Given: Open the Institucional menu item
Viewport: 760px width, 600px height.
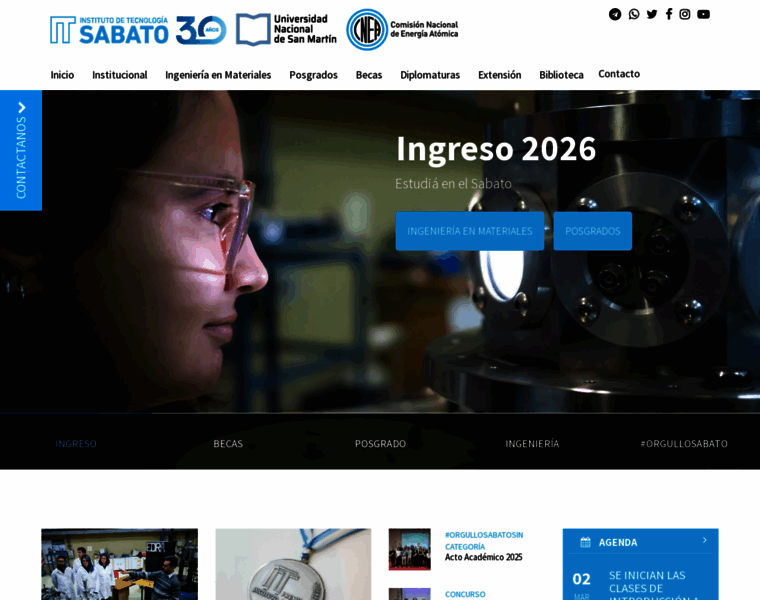Looking at the screenshot, I should [x=119, y=75].
